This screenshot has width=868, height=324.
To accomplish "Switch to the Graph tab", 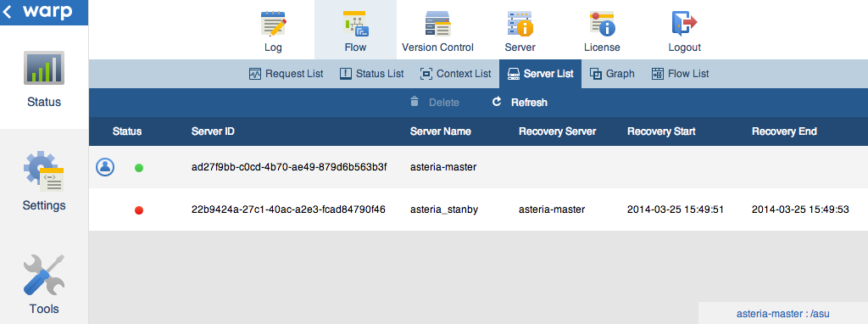I will click(612, 74).
